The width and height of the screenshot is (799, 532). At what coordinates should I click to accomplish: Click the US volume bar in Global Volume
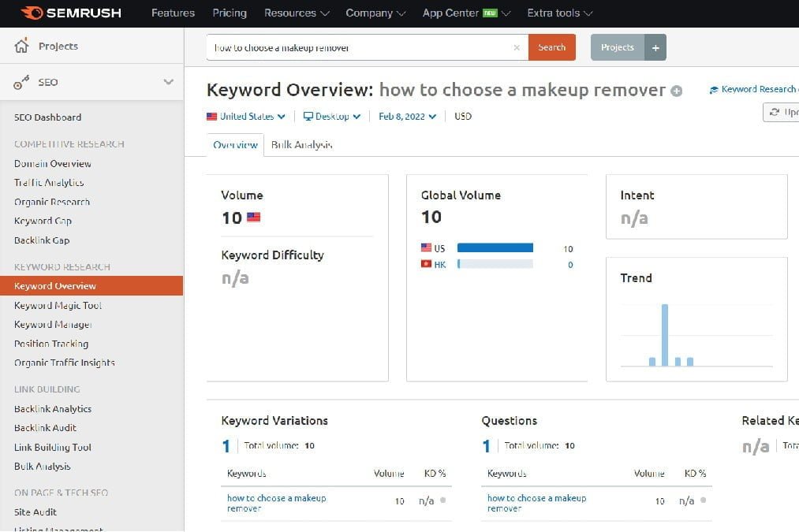(495, 247)
